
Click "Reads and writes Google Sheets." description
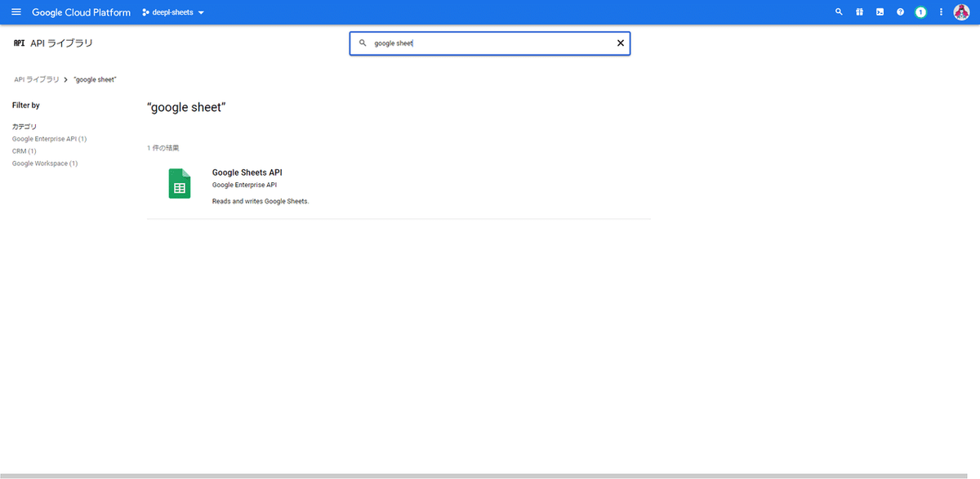[261, 201]
